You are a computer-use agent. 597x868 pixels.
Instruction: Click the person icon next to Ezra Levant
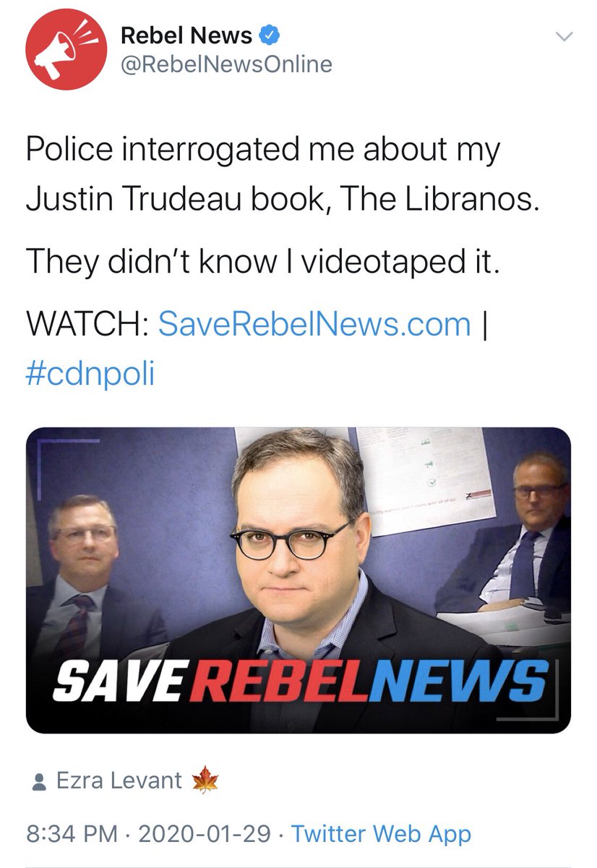point(38,781)
